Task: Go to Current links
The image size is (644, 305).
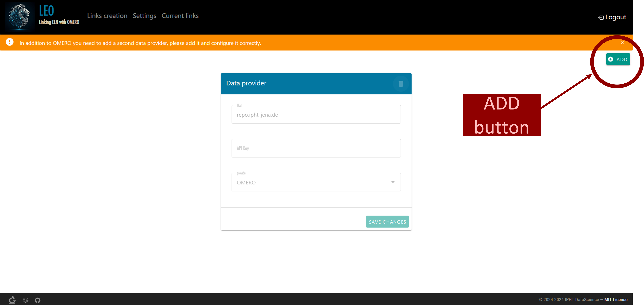Action: [x=180, y=16]
